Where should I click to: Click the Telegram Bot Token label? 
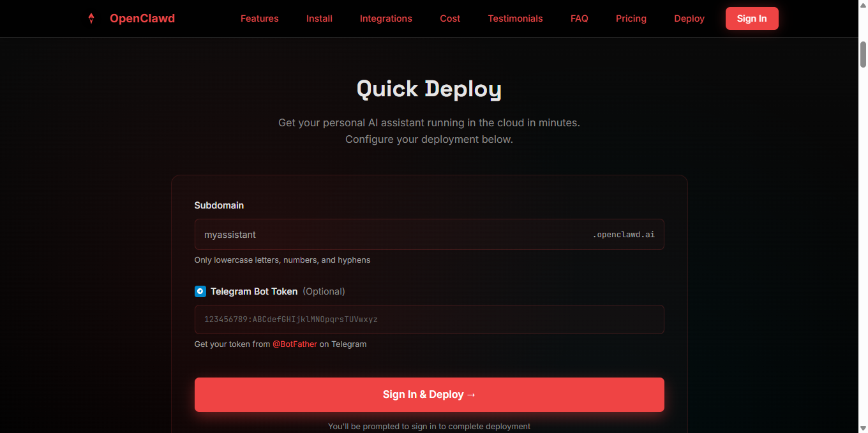click(254, 291)
